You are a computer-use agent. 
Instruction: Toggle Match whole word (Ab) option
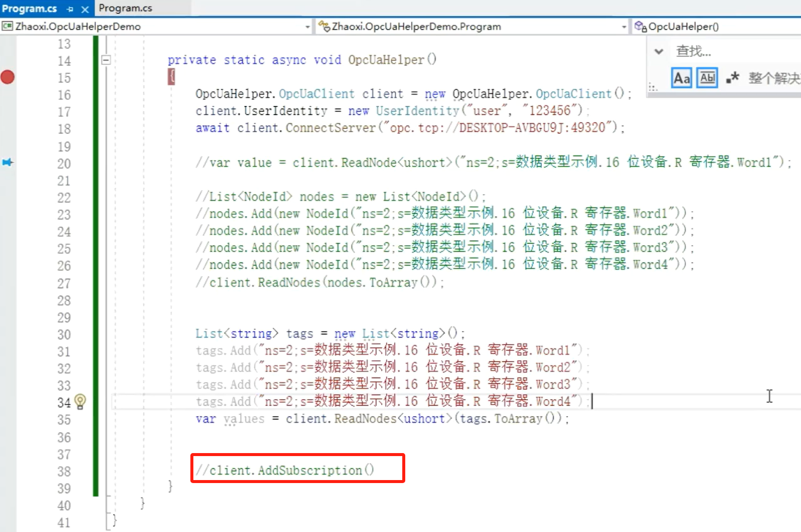707,78
